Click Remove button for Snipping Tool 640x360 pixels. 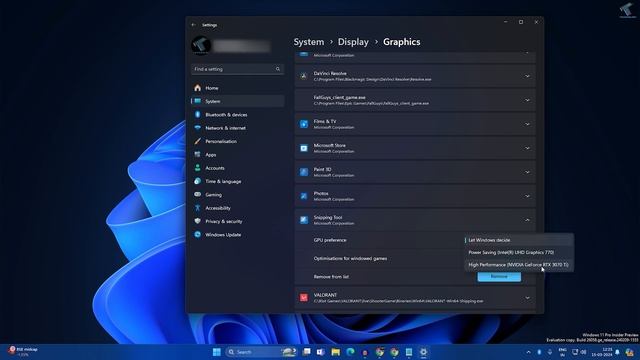[499, 277]
